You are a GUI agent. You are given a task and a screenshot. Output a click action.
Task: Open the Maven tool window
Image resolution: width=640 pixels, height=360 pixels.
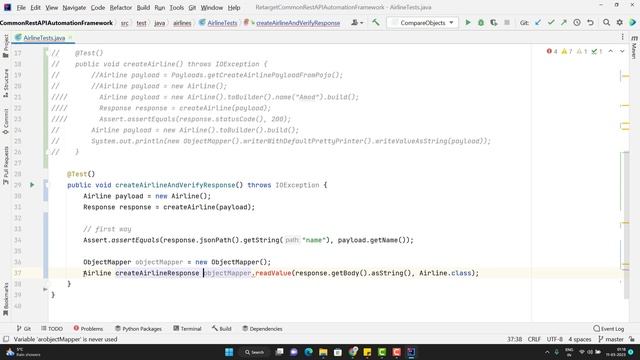coord(634,47)
